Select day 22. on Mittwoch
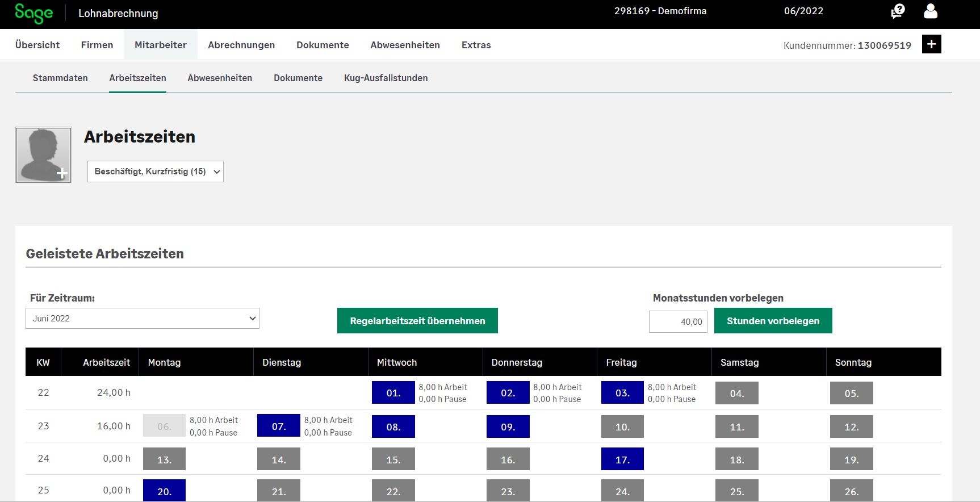This screenshot has width=980, height=502. [393, 491]
